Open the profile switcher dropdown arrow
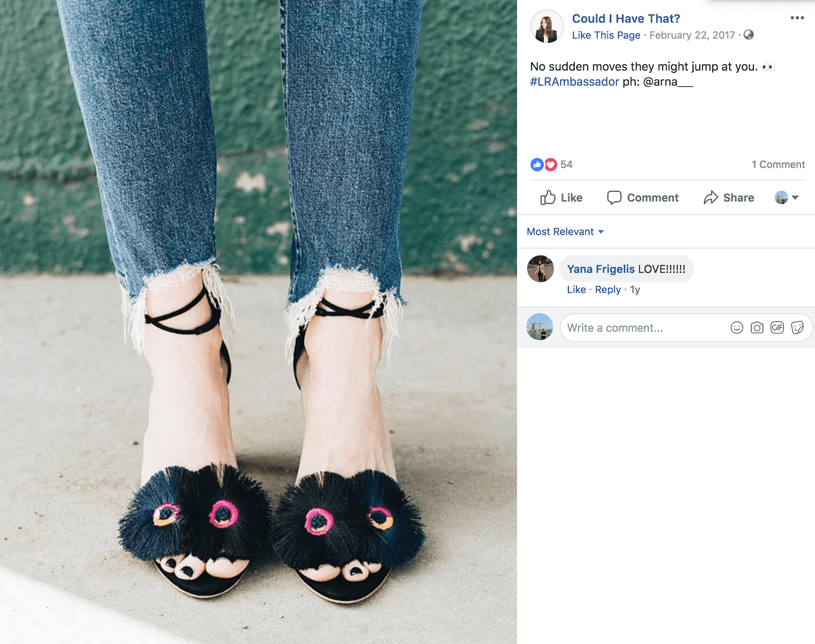The image size is (815, 644). (795, 198)
